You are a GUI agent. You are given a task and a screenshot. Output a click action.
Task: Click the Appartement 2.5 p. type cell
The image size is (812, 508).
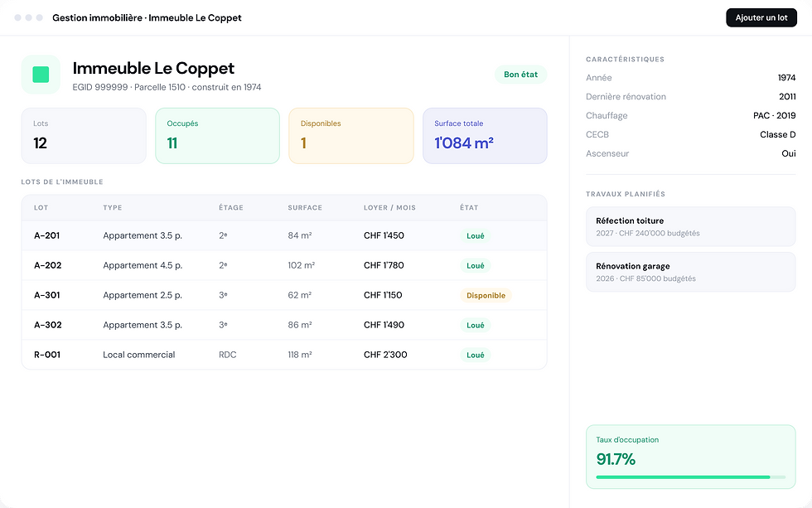point(143,295)
